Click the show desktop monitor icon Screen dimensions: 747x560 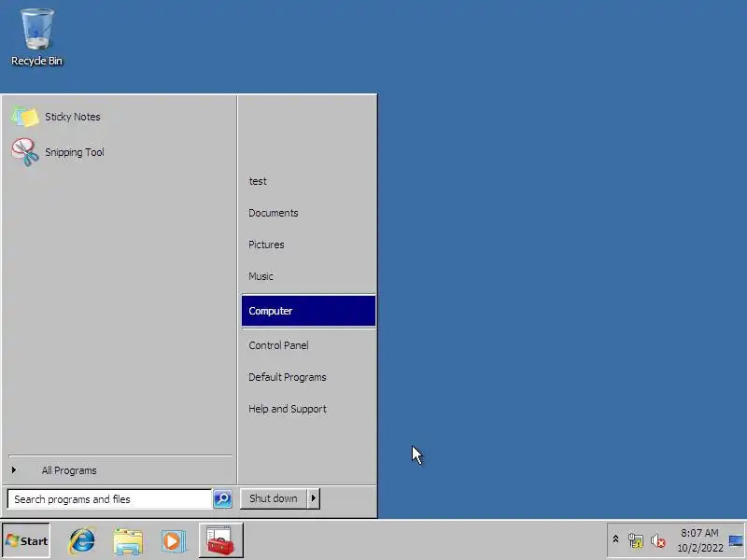click(x=736, y=540)
